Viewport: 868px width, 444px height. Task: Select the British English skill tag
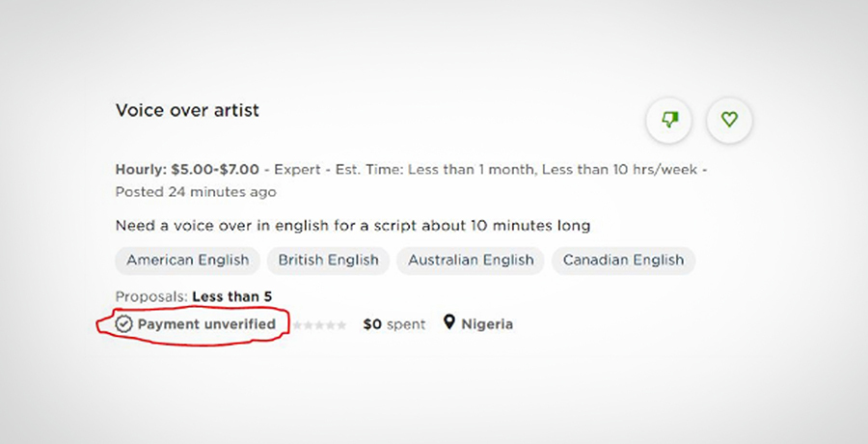(x=328, y=260)
